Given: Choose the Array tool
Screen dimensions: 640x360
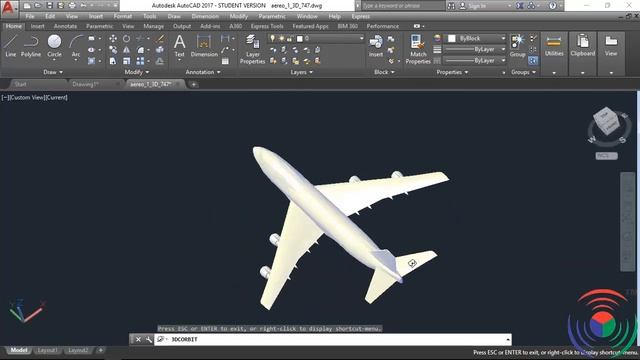Looking at the screenshot, I should [x=140, y=61].
